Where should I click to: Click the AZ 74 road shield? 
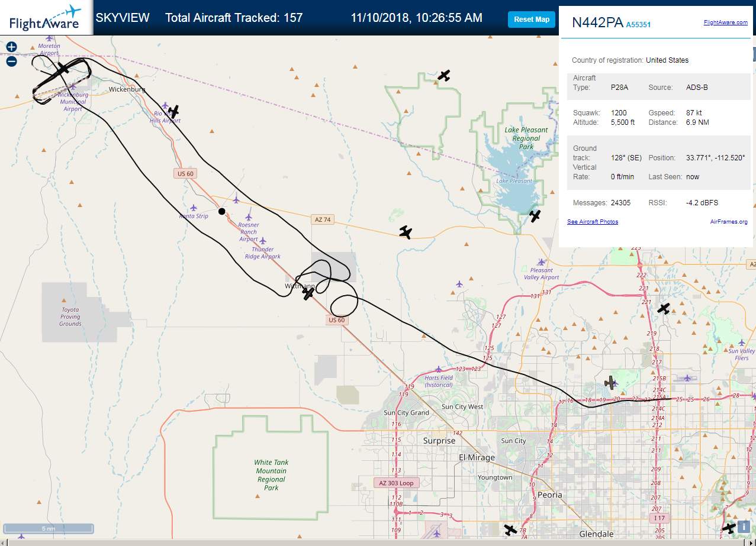click(x=322, y=219)
